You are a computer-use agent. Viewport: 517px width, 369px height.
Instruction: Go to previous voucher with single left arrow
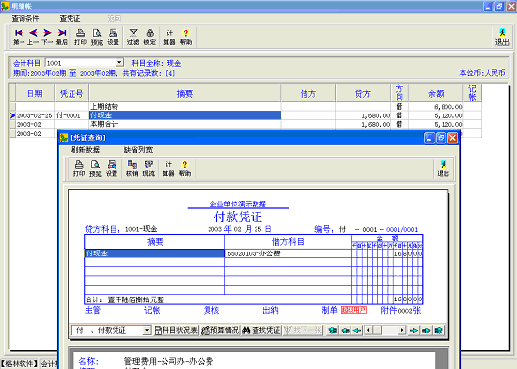coord(357,330)
